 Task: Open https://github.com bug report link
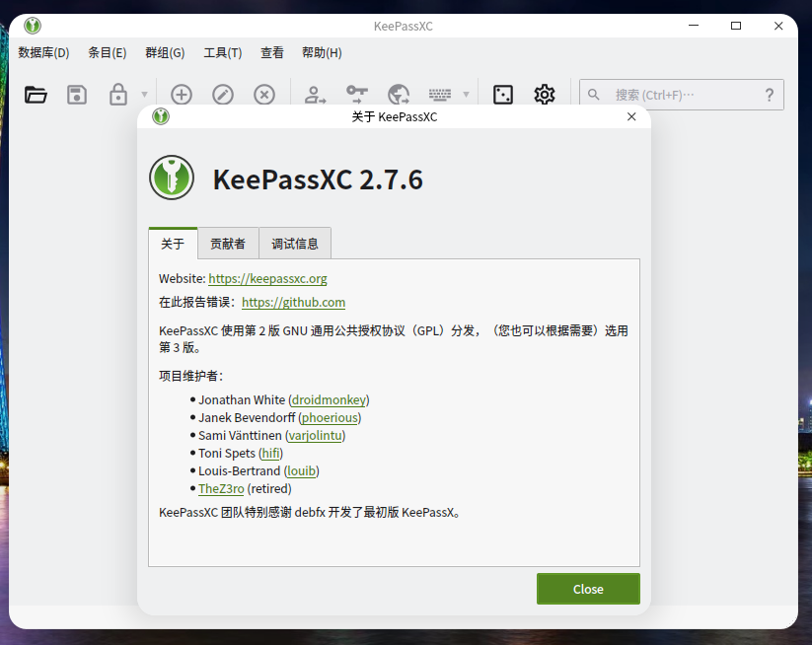point(294,303)
